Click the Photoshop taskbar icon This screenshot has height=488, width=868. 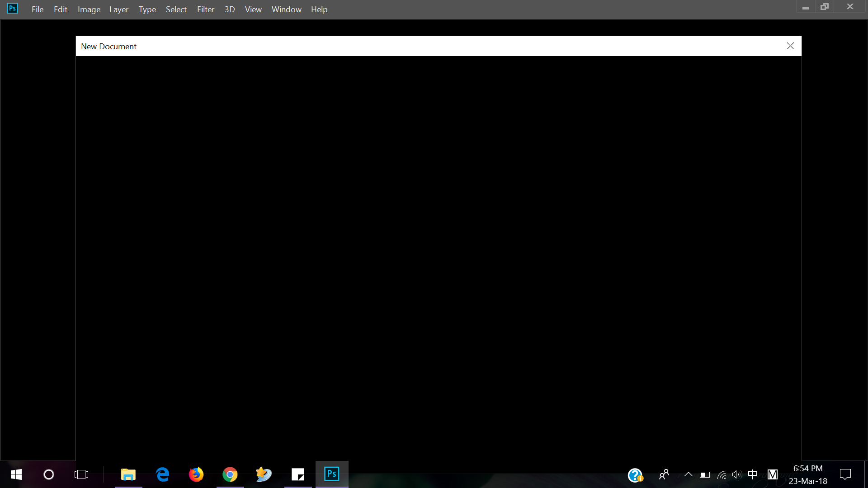[x=331, y=474]
